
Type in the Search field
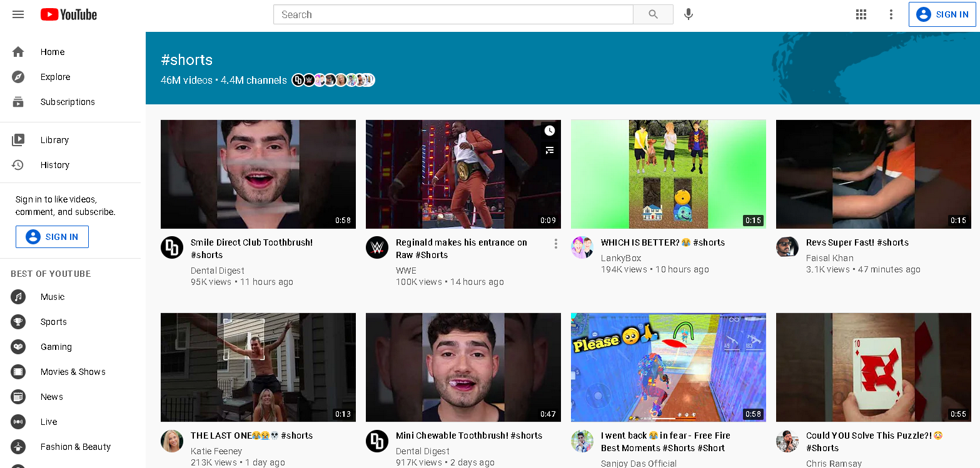point(453,14)
